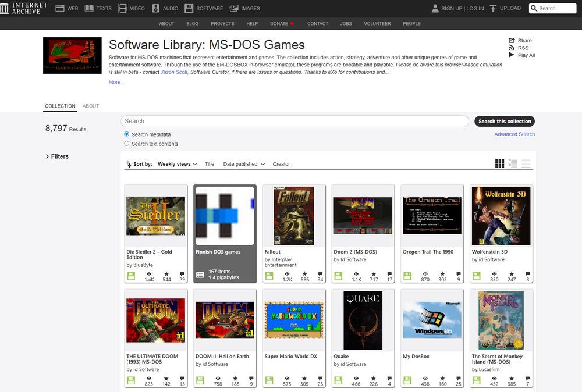Open the Web section icon

point(60,8)
